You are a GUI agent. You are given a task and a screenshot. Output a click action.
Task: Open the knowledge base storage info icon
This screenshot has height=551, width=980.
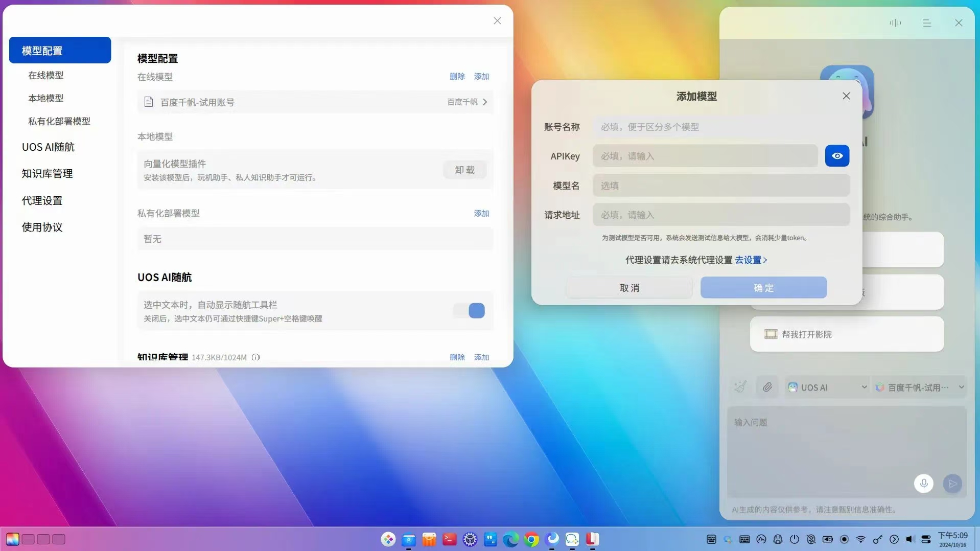coord(255,357)
